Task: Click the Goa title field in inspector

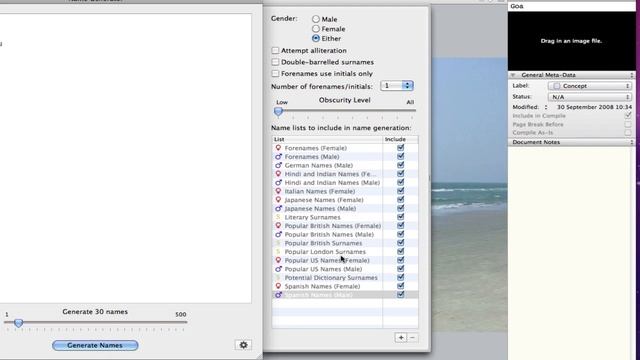Action: point(572,6)
